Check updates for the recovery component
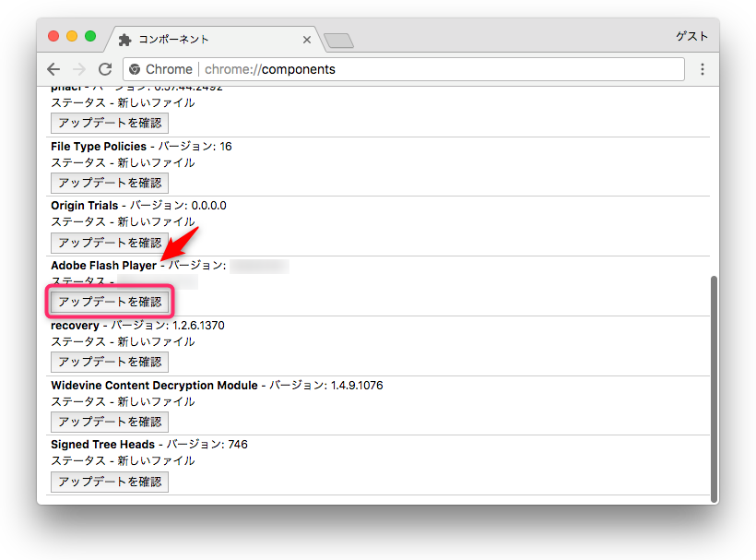Screen dimensions: 756x560 coord(110,362)
